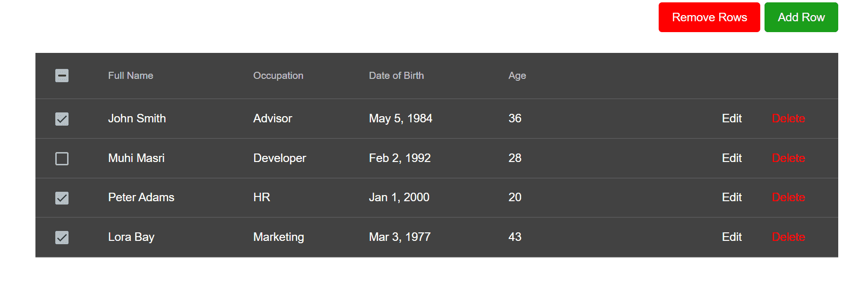Select the Developer occupation cell
Image resolution: width=868 pixels, height=290 pixels.
click(279, 158)
